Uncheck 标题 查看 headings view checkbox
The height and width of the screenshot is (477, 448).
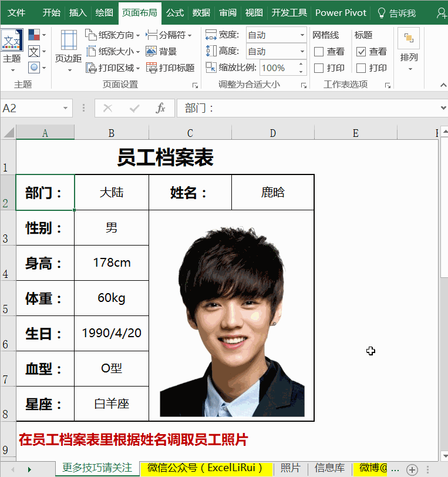(x=361, y=52)
